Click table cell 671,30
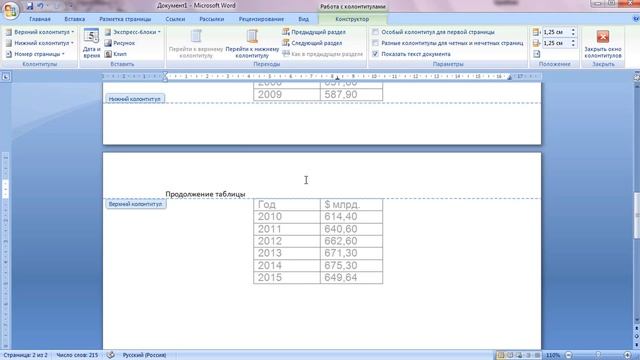 (351, 253)
